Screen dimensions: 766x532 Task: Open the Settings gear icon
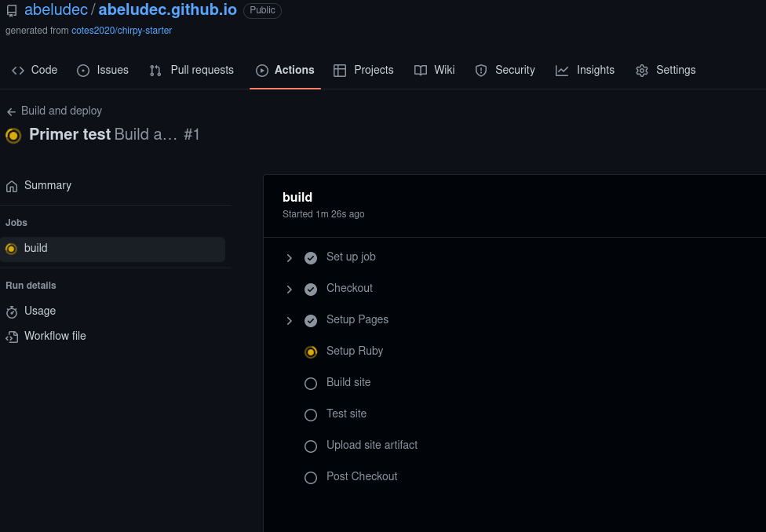(x=641, y=70)
